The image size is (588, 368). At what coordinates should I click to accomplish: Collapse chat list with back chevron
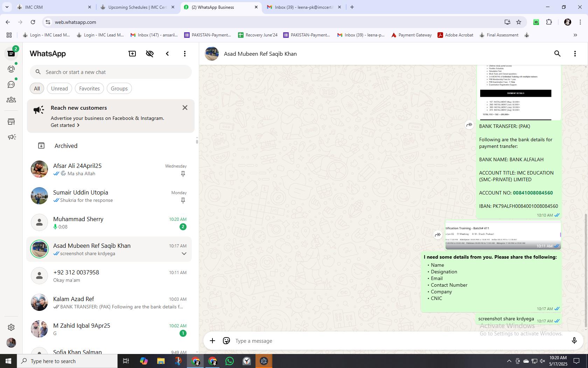click(167, 54)
